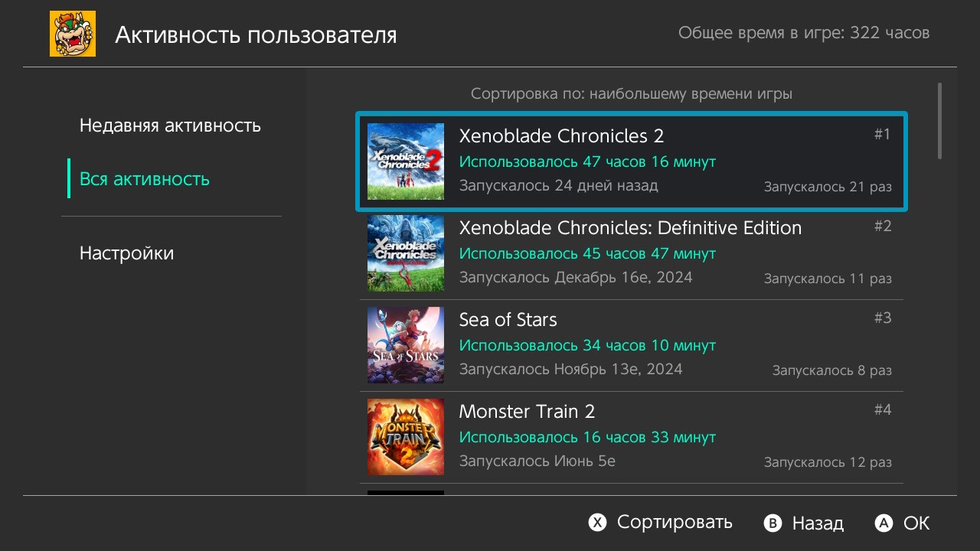The image size is (980, 551).
Task: Select the Sea of Stars list entry title
Action: coord(508,320)
